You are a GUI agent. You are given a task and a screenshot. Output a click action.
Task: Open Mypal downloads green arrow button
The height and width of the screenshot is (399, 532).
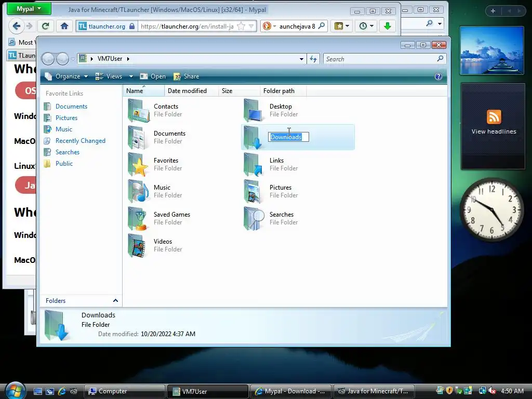tap(387, 26)
